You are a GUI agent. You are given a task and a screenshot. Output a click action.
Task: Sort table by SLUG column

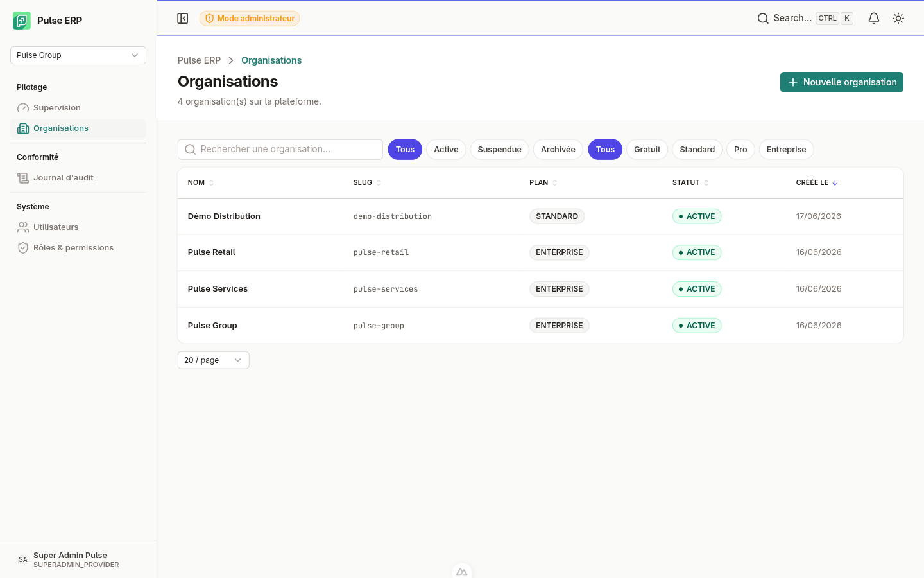click(367, 183)
